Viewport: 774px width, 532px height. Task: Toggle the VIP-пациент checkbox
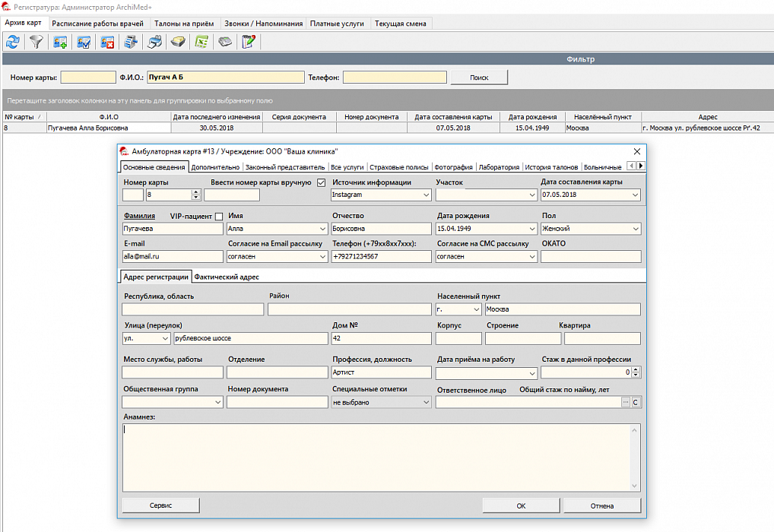point(219,217)
